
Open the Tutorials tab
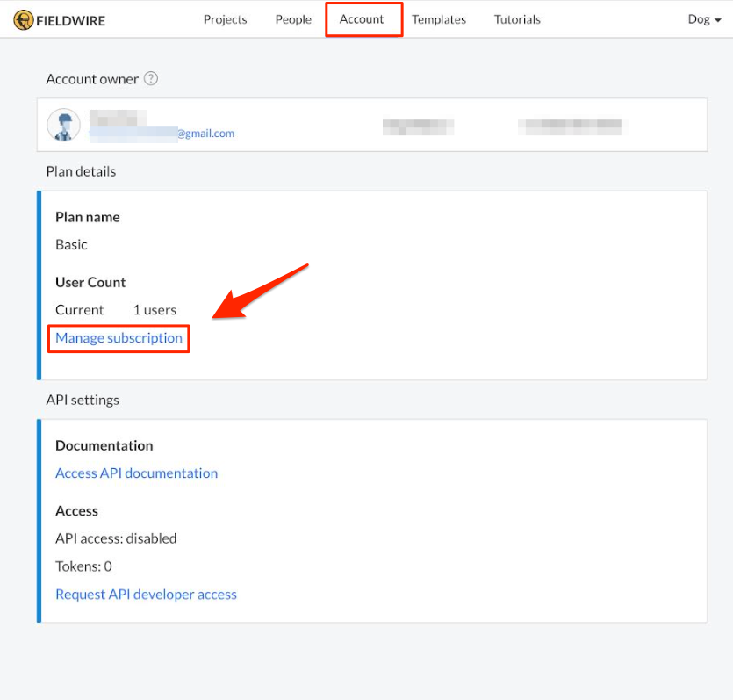click(x=517, y=19)
